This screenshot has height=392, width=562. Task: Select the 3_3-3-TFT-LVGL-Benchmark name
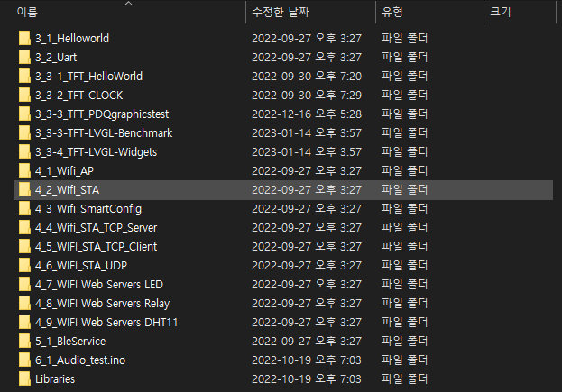(x=104, y=133)
